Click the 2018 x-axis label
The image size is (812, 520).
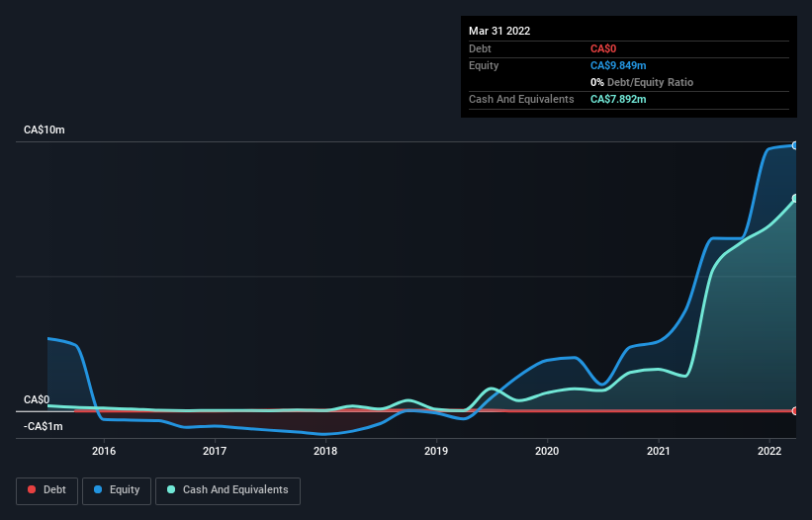point(325,451)
